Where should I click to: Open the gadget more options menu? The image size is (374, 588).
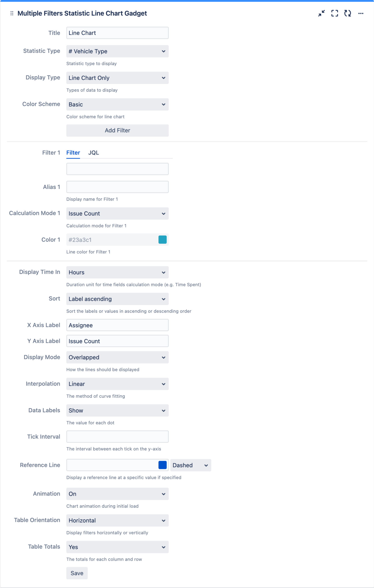[x=361, y=13]
